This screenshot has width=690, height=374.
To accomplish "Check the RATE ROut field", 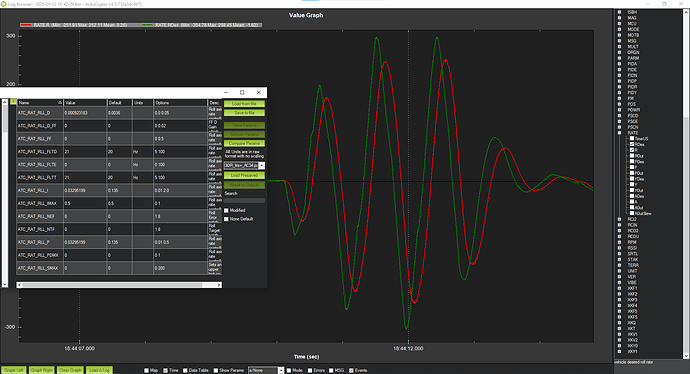I will (x=632, y=156).
